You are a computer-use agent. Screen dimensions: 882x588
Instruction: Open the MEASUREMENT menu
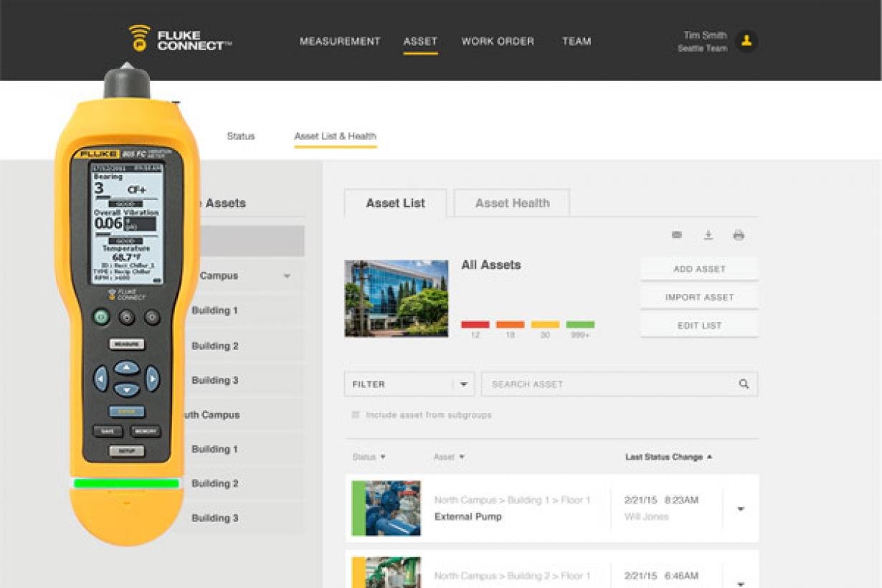tap(340, 42)
